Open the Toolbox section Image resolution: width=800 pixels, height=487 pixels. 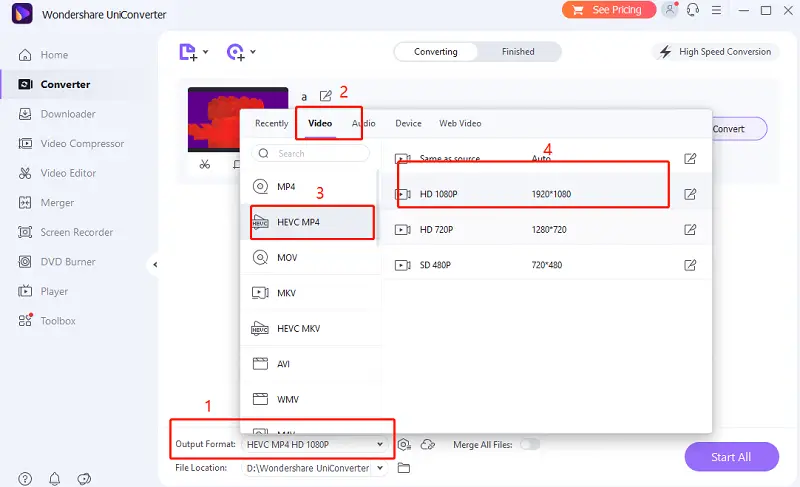[46, 321]
